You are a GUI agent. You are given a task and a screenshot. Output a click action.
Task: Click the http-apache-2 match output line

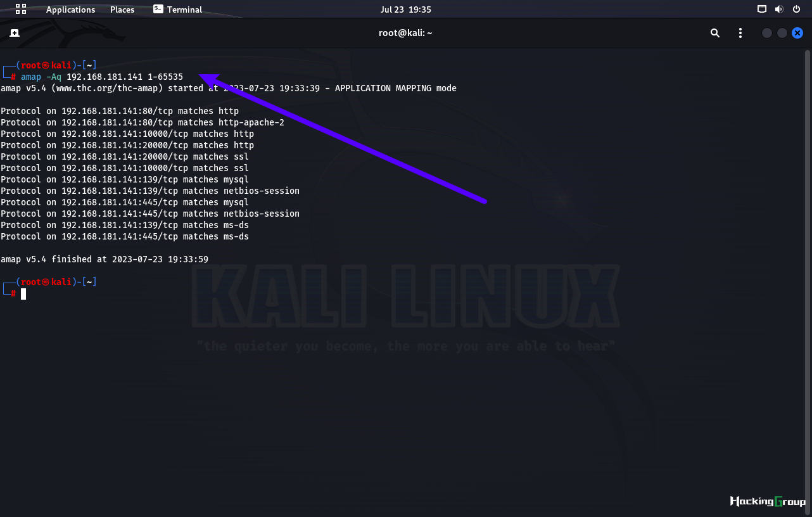coord(143,122)
